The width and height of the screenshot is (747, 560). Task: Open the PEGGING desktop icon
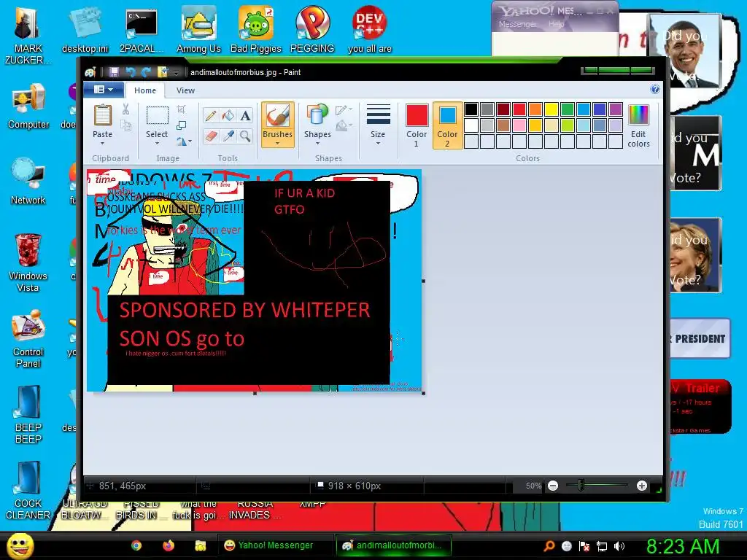(x=312, y=29)
